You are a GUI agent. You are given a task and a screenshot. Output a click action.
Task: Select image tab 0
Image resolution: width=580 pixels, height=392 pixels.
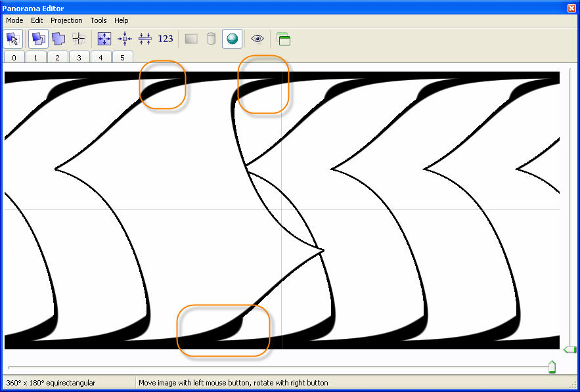pos(14,58)
